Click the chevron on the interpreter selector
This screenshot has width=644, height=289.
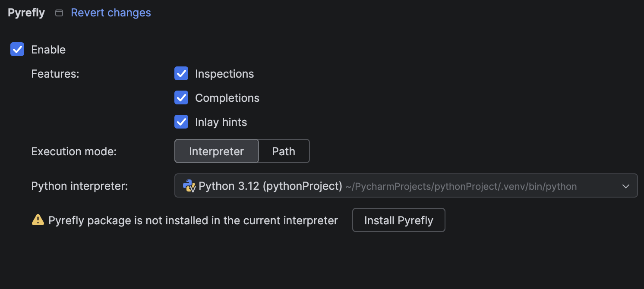pos(625,186)
